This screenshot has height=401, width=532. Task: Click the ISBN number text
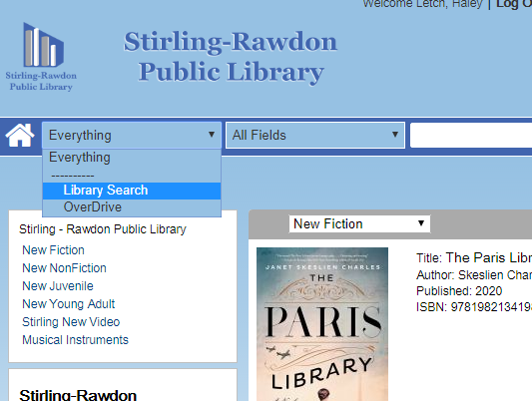tap(474, 307)
